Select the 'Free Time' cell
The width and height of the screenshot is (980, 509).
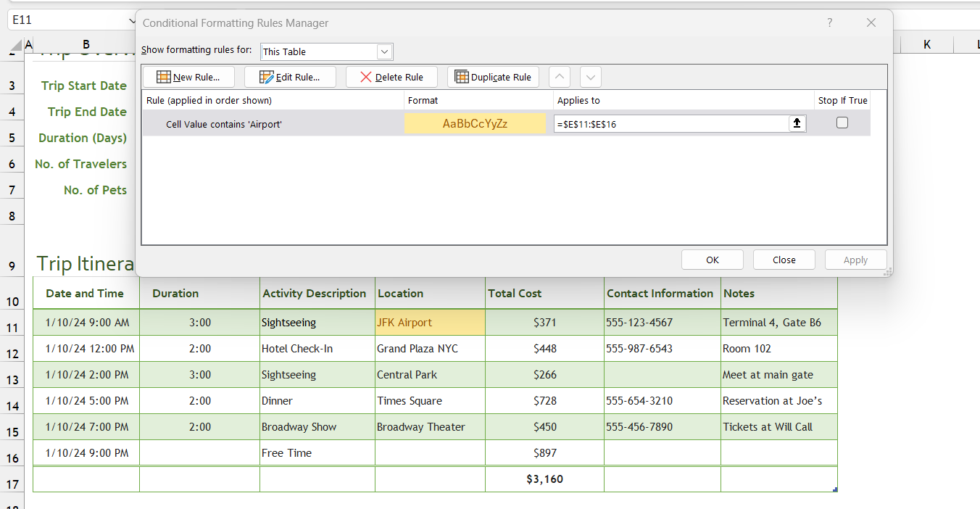pos(317,453)
